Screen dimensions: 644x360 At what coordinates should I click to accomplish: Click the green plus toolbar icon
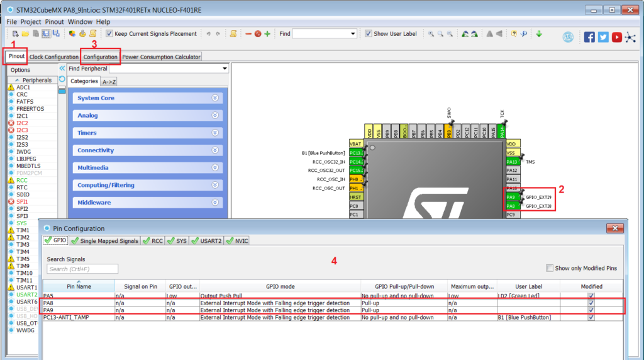(267, 34)
